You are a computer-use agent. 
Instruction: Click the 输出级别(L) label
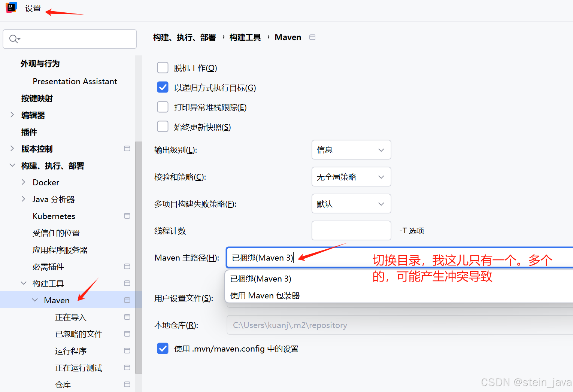pos(176,150)
